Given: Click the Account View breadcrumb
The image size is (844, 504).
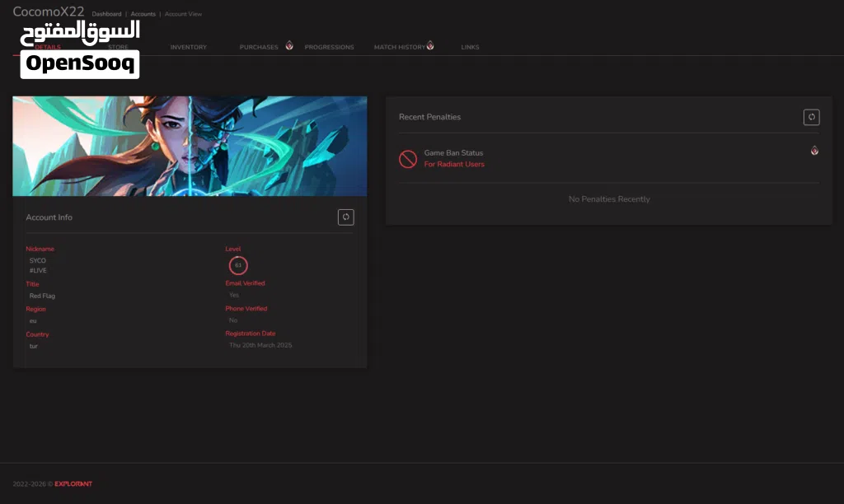Looking at the screenshot, I should coord(183,14).
